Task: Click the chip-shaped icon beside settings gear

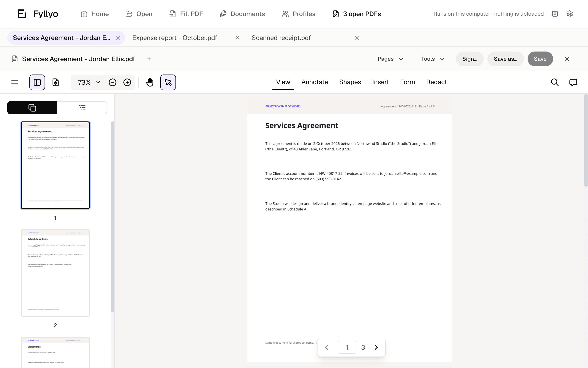Action: coord(555,14)
